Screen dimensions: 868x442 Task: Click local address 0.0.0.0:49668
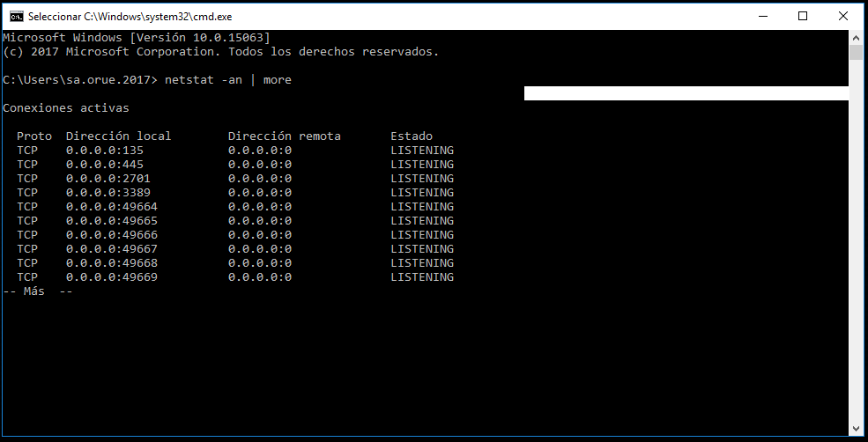(x=112, y=263)
